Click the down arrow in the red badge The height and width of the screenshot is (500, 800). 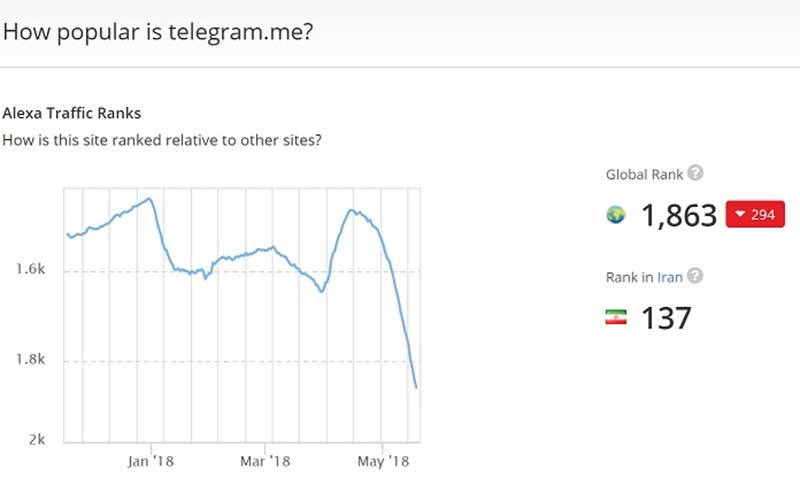(x=739, y=214)
